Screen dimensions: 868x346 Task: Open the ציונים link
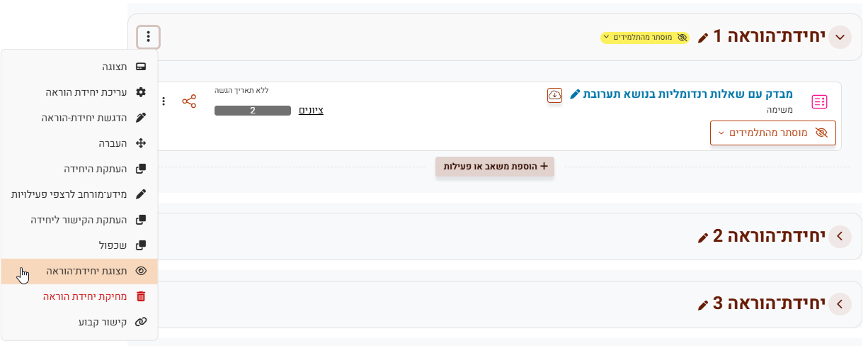[311, 110]
